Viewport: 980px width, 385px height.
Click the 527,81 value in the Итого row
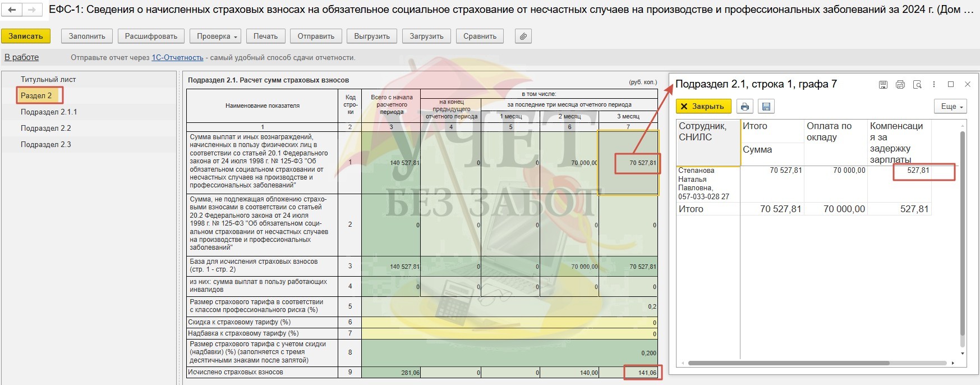[899, 209]
